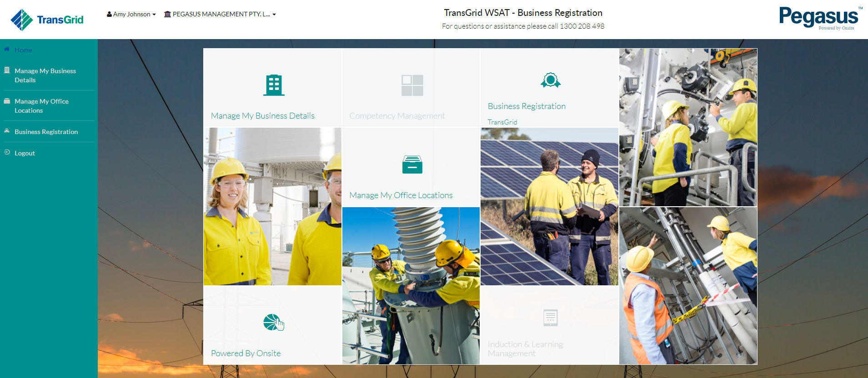
Task: Click the Home icon in sidebar
Action: click(7, 49)
